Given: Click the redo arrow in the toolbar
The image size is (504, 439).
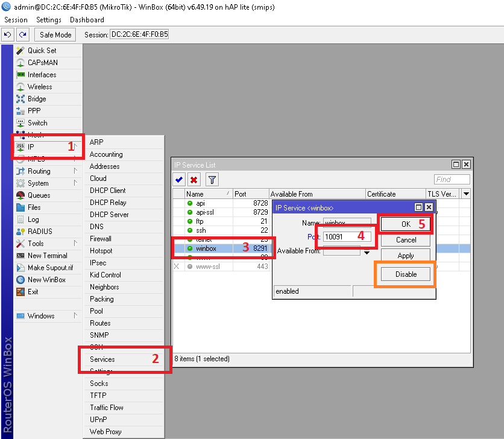Looking at the screenshot, I should point(22,35).
